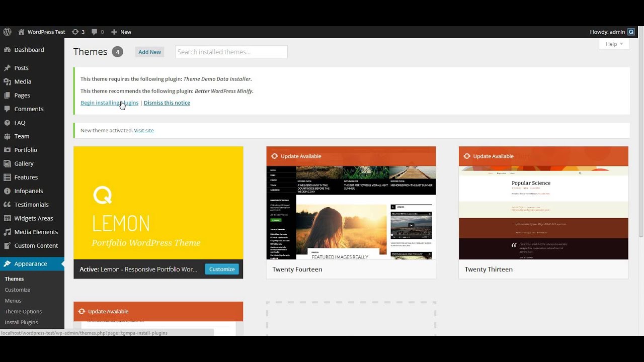
Task: Open the Twenty Fourteen theme screenshot
Action: point(351,203)
